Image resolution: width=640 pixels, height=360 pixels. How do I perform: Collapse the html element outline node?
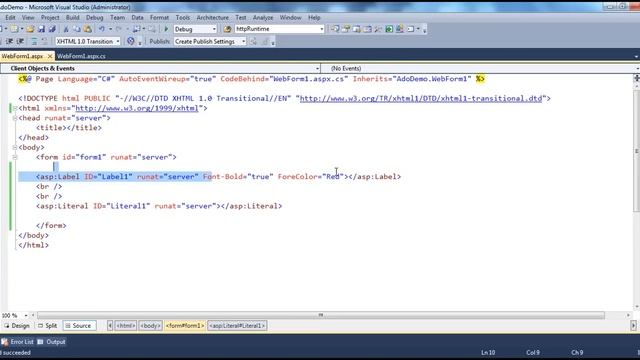(15, 108)
